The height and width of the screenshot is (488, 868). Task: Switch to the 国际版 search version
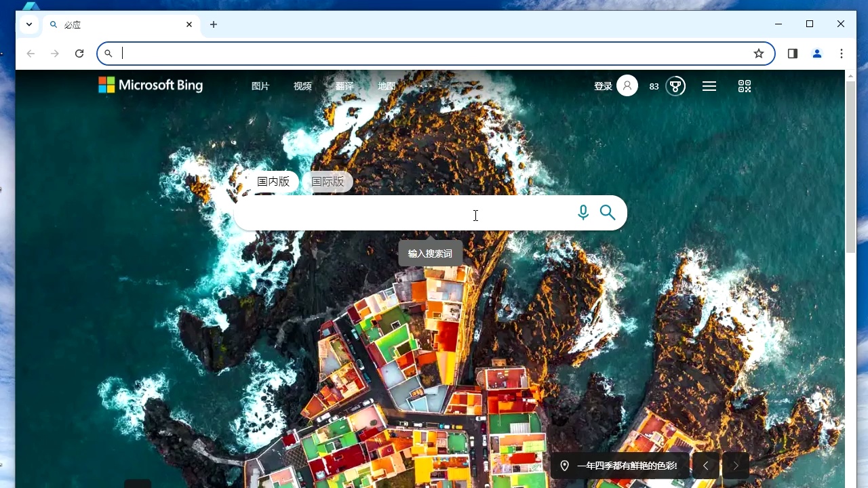point(328,182)
